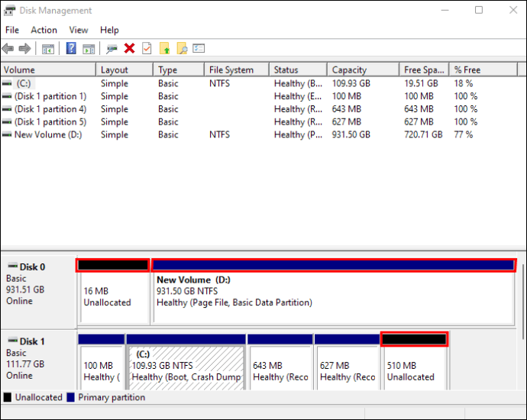This screenshot has width=527, height=420.
Task: Click the Back arrow toolbar icon
Action: (x=8, y=48)
